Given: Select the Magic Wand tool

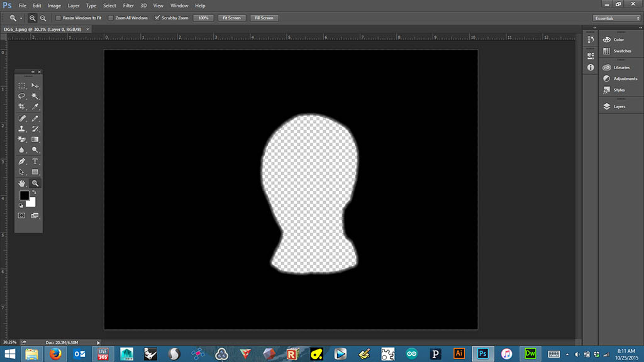Looking at the screenshot, I should pyautogui.click(x=35, y=96).
